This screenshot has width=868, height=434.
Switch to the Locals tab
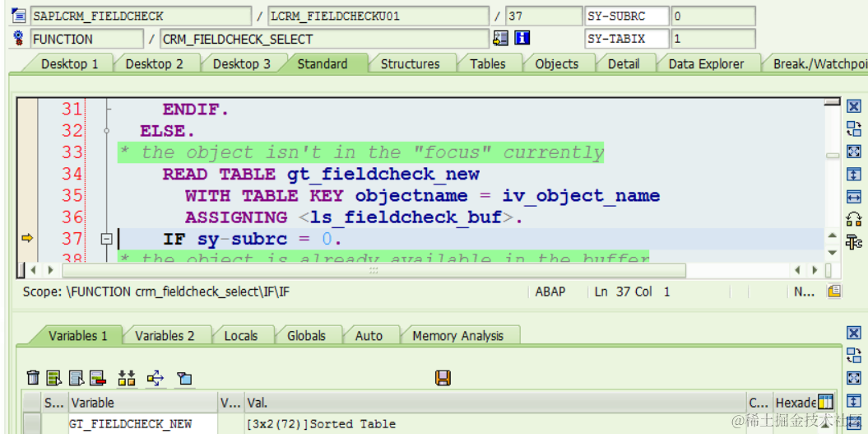[x=241, y=336]
